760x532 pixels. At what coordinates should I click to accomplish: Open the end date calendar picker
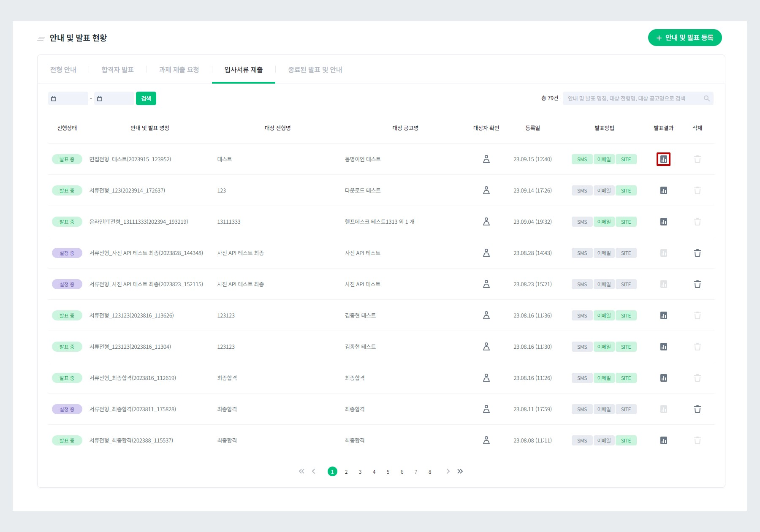coord(100,98)
